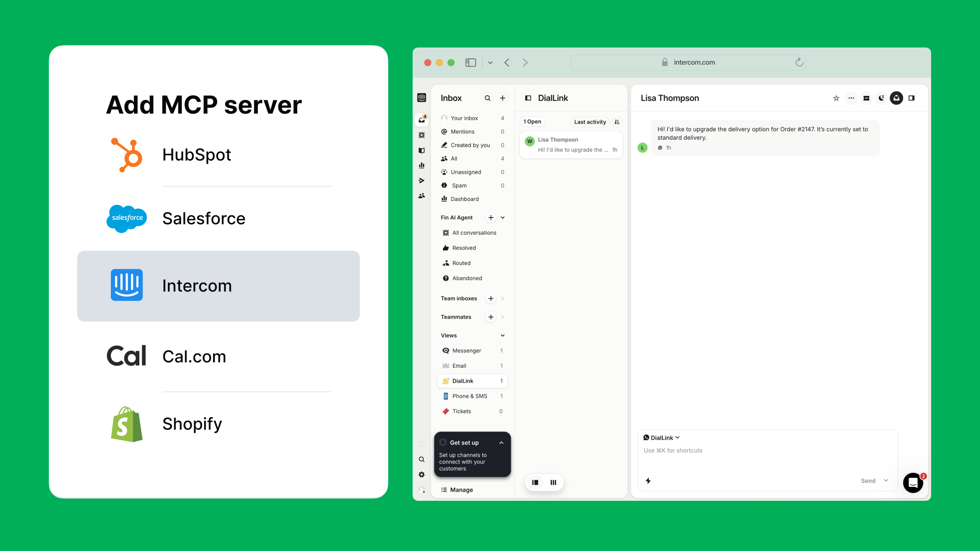Collapse the Views section
The height and width of the screenshot is (551, 980).
click(x=502, y=335)
